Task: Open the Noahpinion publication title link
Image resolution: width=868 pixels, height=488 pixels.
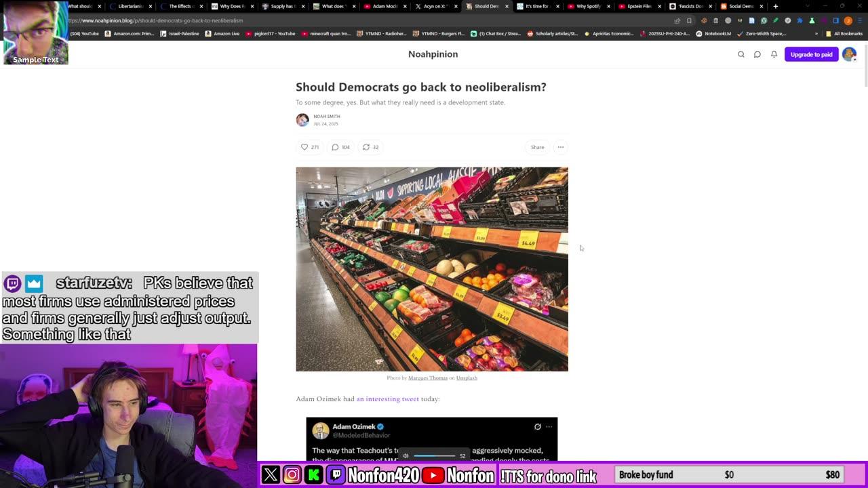Action: [433, 54]
